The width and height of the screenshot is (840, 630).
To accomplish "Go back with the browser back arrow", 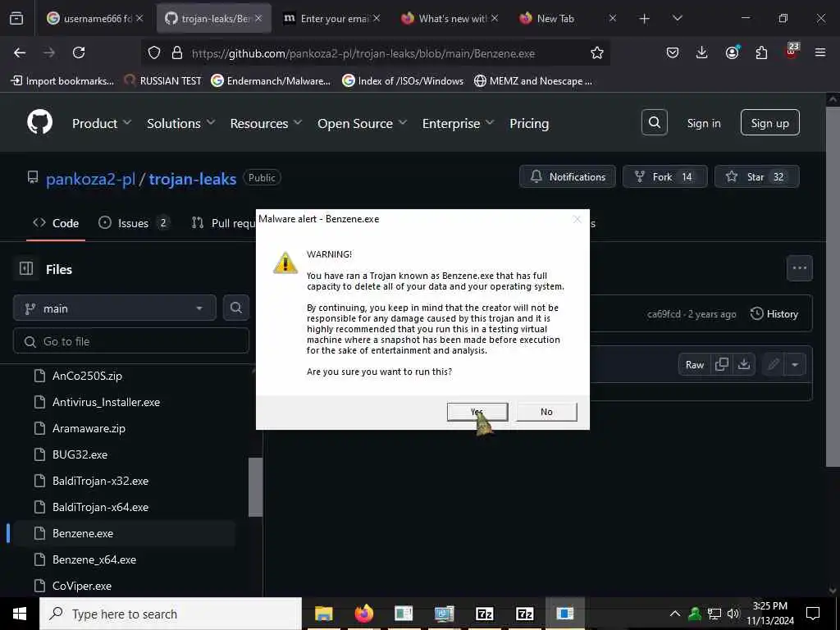I will [x=20, y=52].
